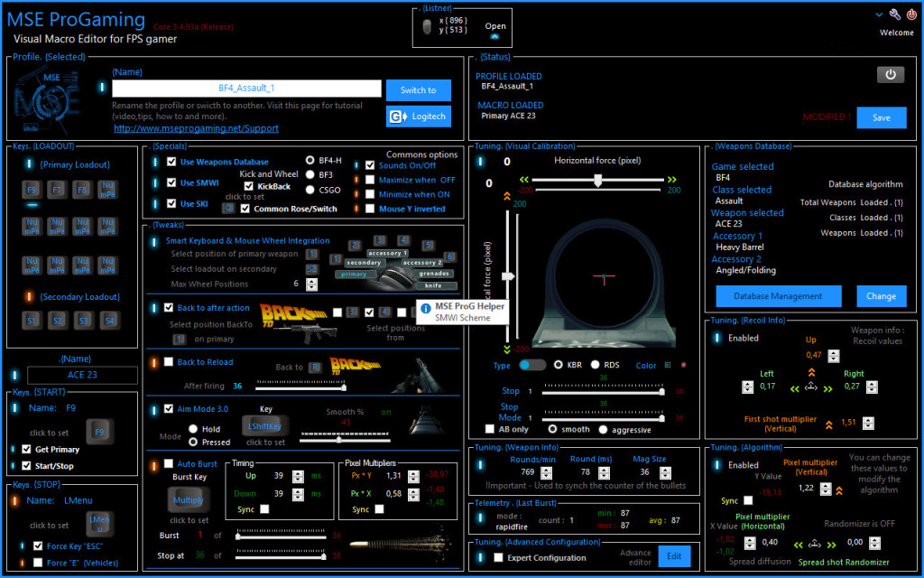The height and width of the screenshot is (578, 924).
Task: Adjust the Timing Up ms stepper
Action: pos(299,476)
